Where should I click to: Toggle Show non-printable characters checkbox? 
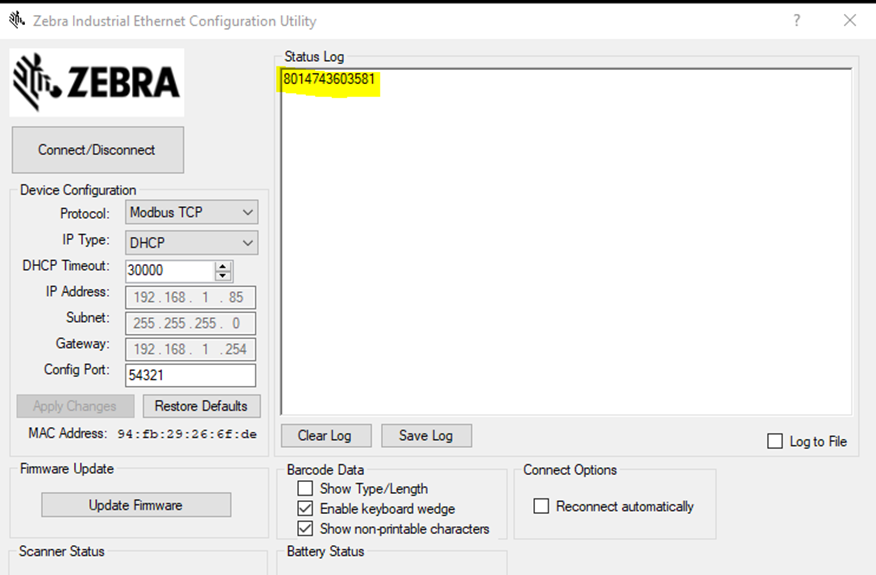point(306,528)
